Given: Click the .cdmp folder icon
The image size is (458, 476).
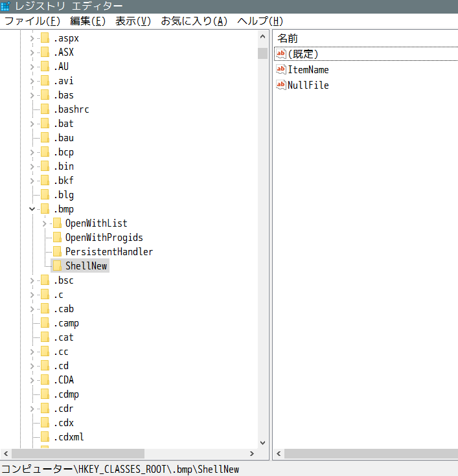Looking at the screenshot, I should [x=45, y=394].
